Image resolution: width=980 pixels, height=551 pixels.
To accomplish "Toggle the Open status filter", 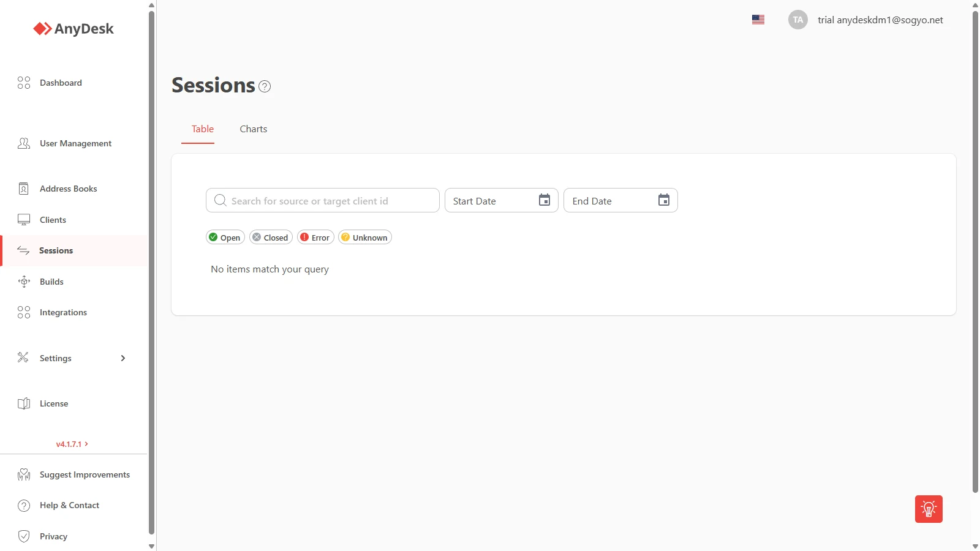I will click(x=225, y=238).
